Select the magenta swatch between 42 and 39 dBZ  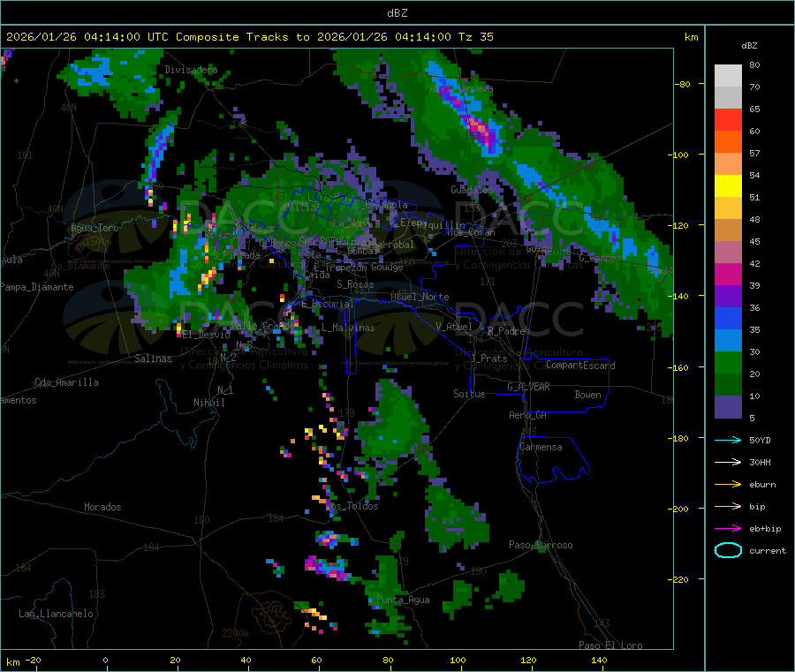[728, 274]
